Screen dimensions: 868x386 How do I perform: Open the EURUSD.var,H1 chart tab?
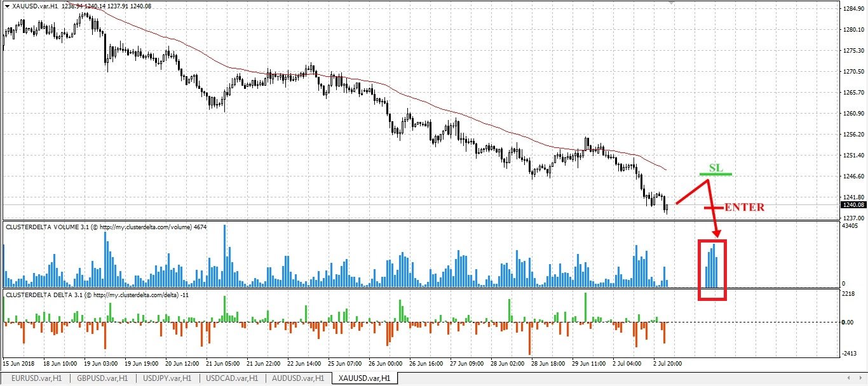pyautogui.click(x=36, y=378)
